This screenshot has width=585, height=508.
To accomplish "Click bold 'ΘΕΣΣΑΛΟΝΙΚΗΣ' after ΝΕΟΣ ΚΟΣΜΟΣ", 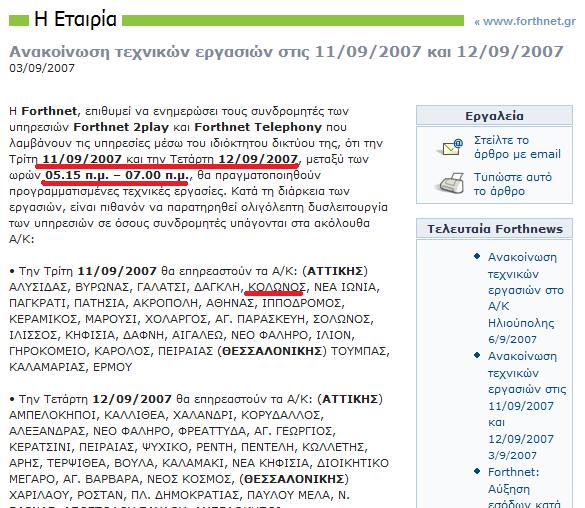I will (294, 479).
